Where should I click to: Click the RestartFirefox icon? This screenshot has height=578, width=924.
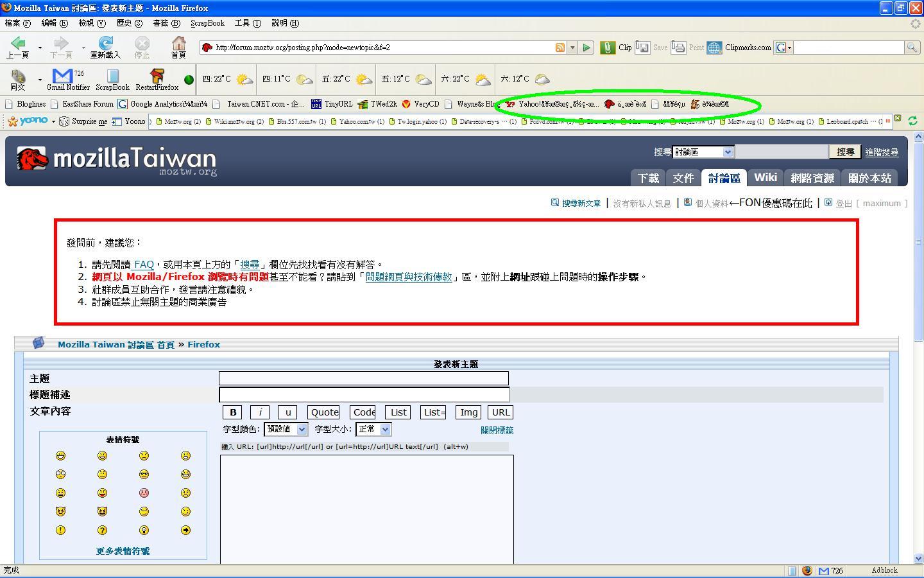point(157,76)
